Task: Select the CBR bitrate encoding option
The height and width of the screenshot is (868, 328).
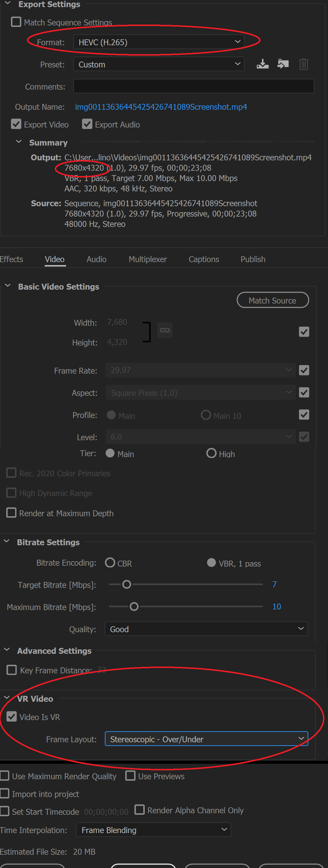Action: coord(110,563)
